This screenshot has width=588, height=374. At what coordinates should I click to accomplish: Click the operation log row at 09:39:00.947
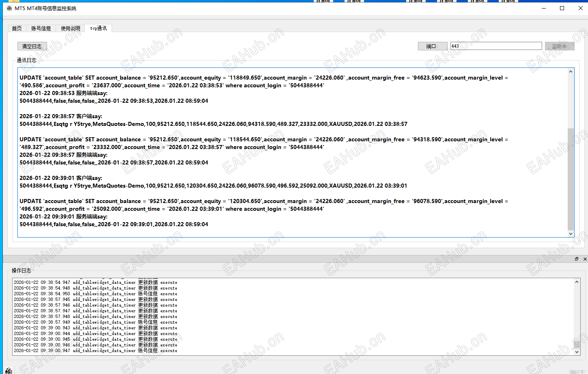[95, 350]
